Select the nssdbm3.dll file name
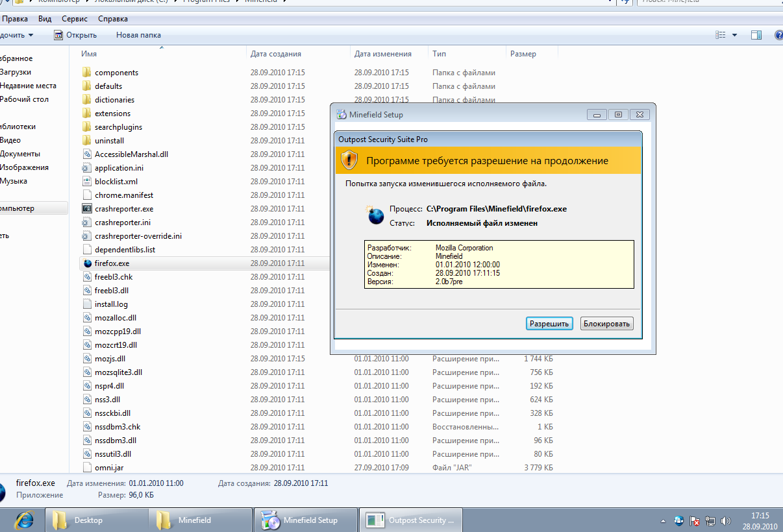The image size is (783, 532). tap(116, 441)
